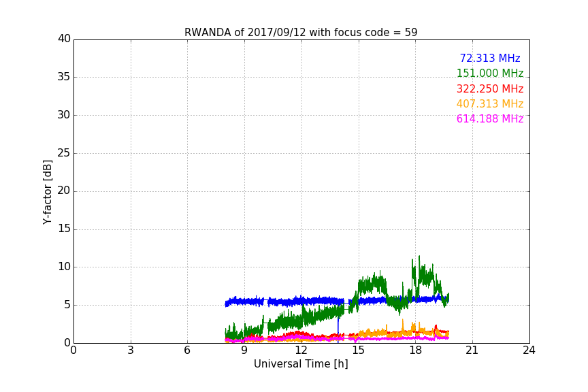Screen dimensions: 588x392
Task: Click the x-axis tick label '21'
Action: point(472,350)
